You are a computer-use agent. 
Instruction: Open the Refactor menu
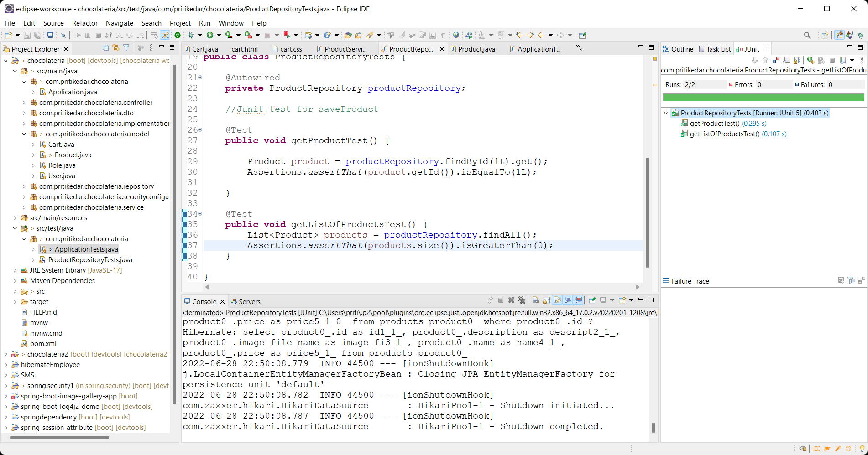click(x=85, y=23)
